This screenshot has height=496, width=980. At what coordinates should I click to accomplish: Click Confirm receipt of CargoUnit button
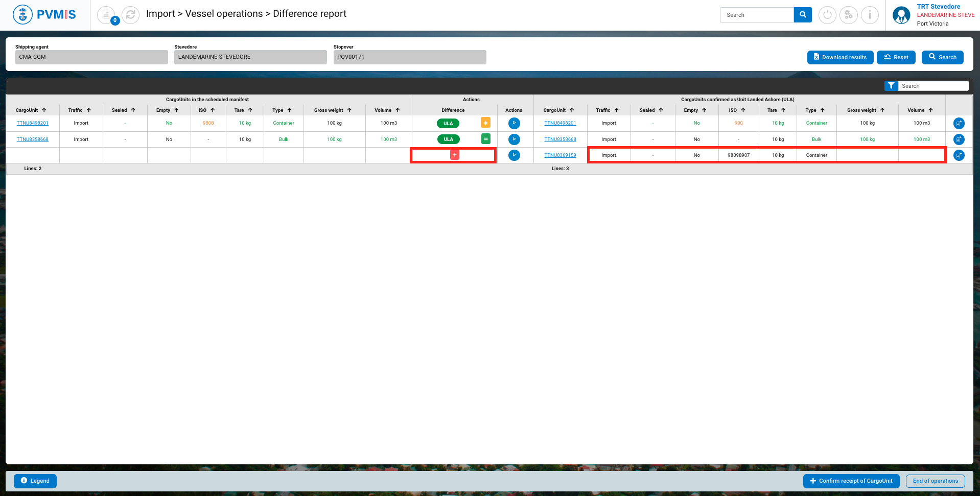pos(851,481)
